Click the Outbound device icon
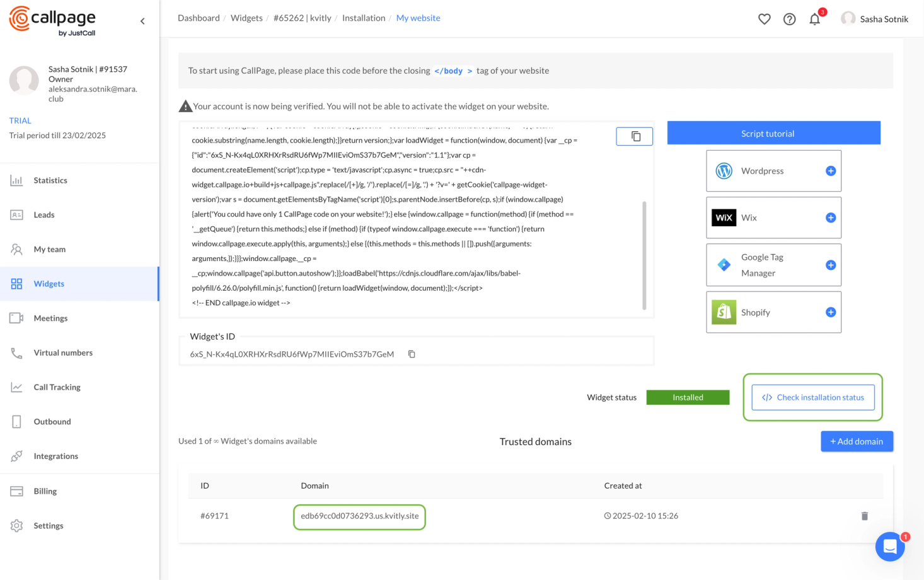Image resolution: width=924 pixels, height=580 pixels. pyautogui.click(x=17, y=422)
